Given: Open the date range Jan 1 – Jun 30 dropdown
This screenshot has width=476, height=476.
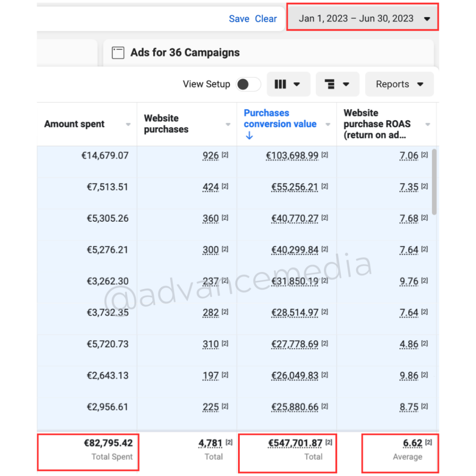Looking at the screenshot, I should pos(363,19).
